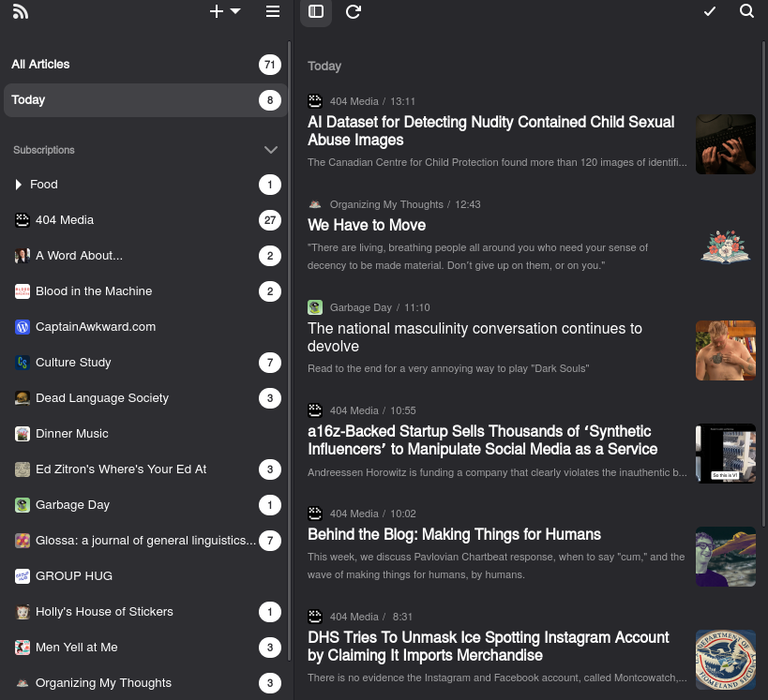Open the hamburger main menu
This screenshot has width=768, height=700.
pyautogui.click(x=273, y=11)
